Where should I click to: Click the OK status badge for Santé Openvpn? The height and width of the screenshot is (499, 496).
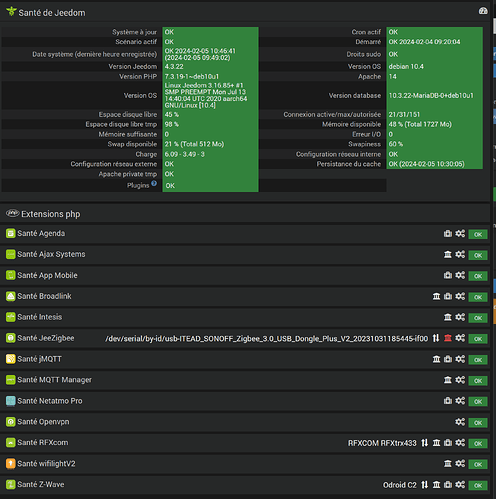point(478,423)
